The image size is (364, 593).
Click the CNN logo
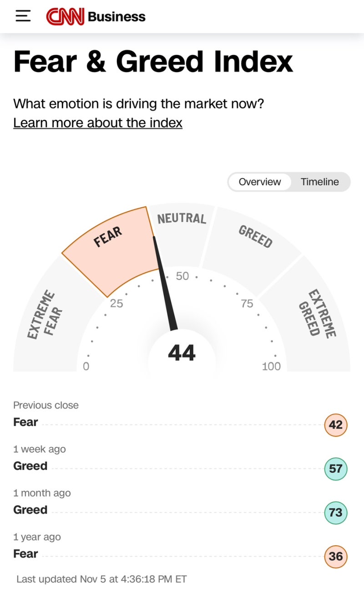coord(65,17)
